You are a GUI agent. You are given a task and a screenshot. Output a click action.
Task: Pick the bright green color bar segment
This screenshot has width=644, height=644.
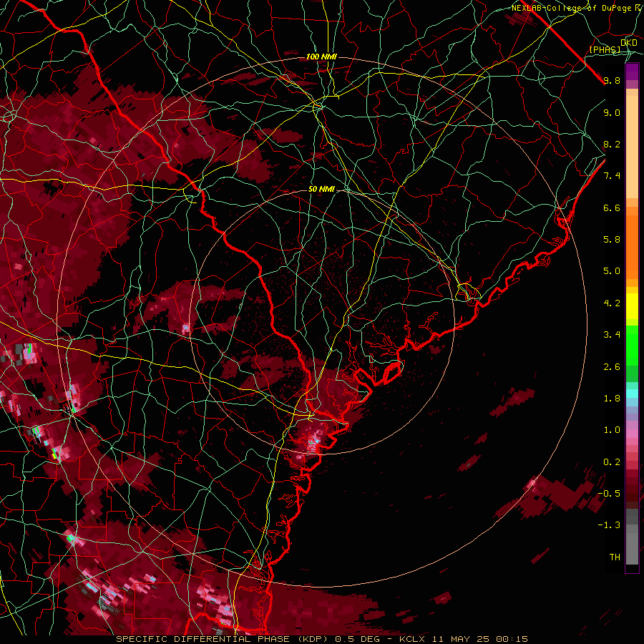click(632, 346)
